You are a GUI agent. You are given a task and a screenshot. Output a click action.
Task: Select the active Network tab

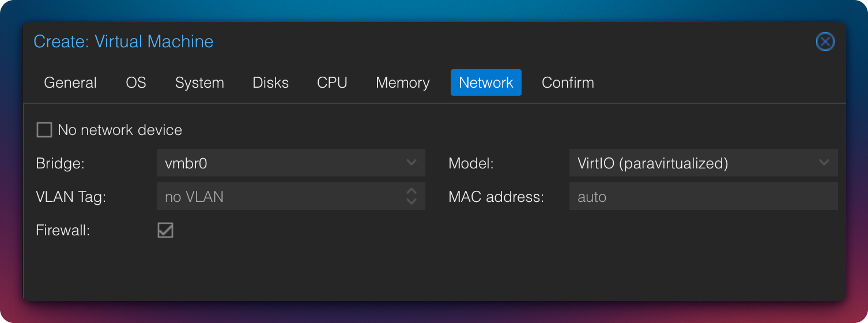pos(486,82)
